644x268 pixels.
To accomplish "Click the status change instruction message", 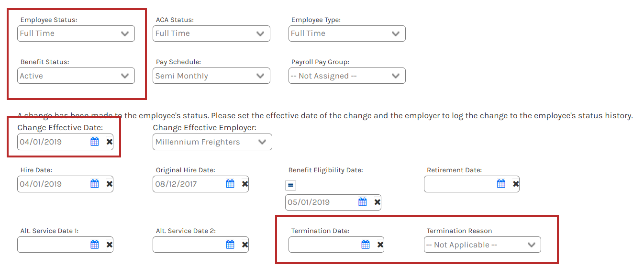I will [325, 116].
